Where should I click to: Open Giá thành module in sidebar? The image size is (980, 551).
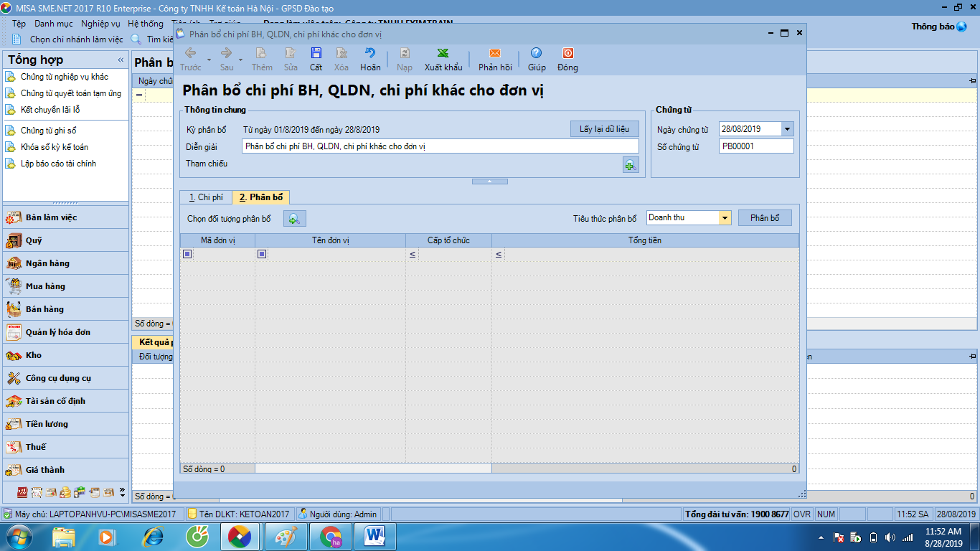coord(66,470)
